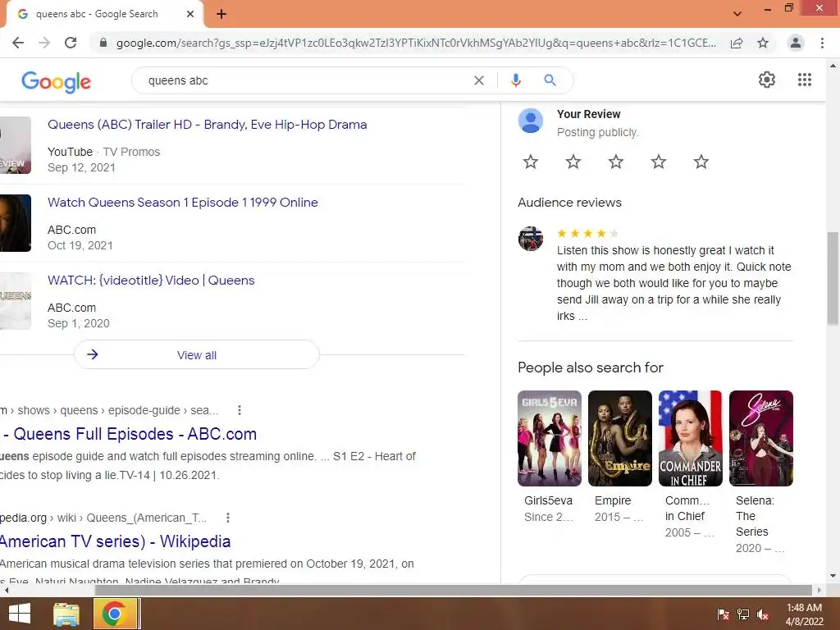Open a new tab with the plus icon
The width and height of the screenshot is (840, 630).
(221, 14)
